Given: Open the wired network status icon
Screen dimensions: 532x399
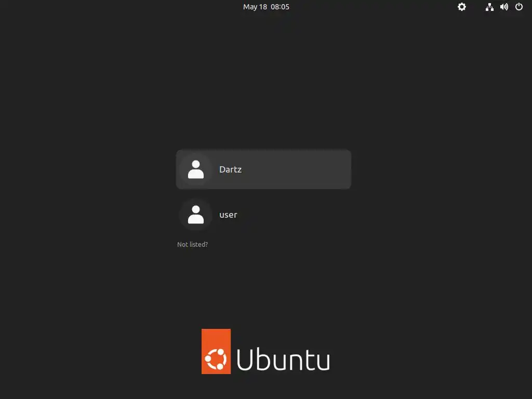Looking at the screenshot, I should [489, 7].
